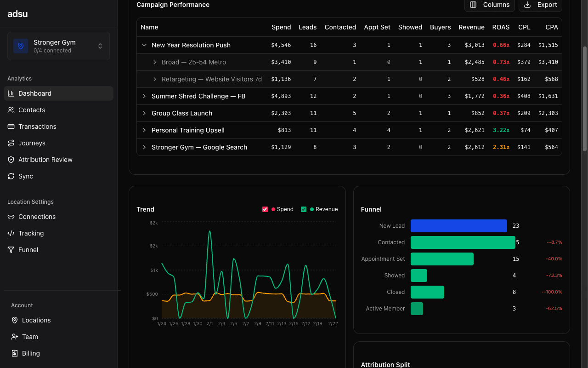The image size is (588, 368).
Task: Open Attribution Review via its shield icon
Action: point(11,160)
